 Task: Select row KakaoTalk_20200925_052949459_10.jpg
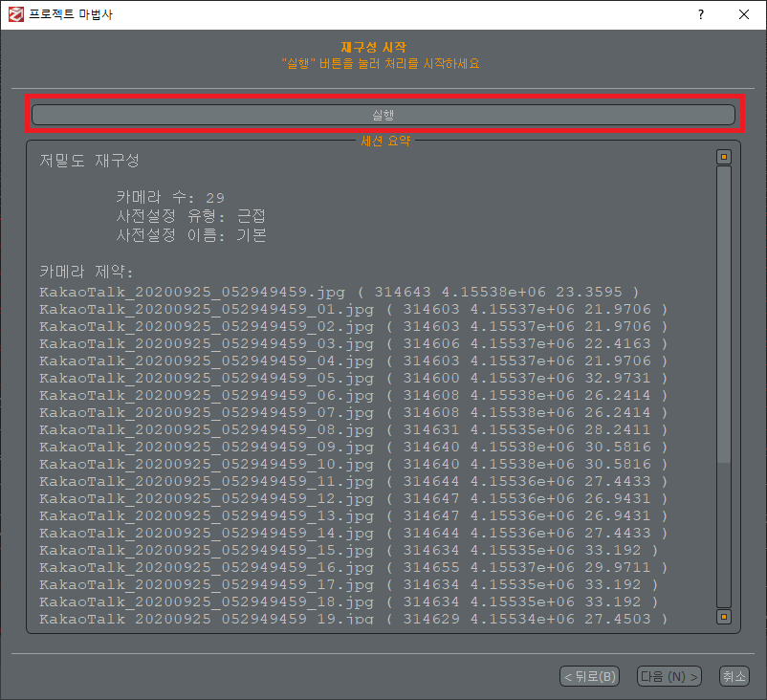coord(353,464)
